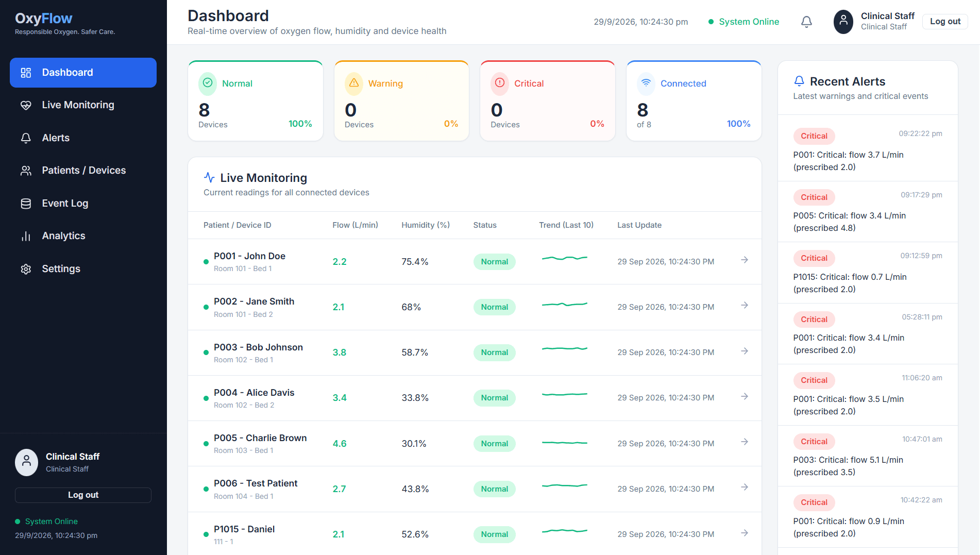
Task: Click the P003 - Bob Johnson row name
Action: click(258, 347)
